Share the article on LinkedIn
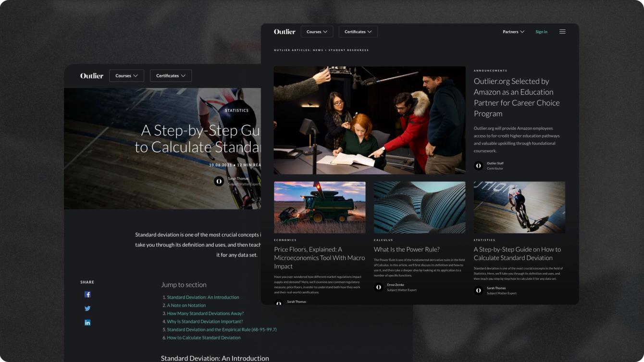This screenshot has width=644, height=362. [87, 323]
